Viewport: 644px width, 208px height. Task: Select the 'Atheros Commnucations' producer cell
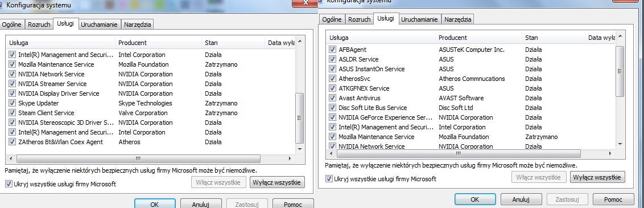coord(472,79)
